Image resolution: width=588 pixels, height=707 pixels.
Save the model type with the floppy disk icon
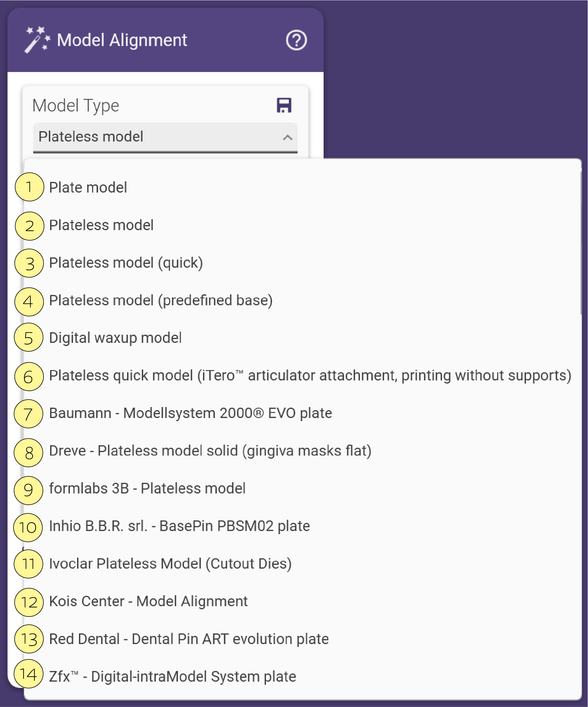pyautogui.click(x=284, y=106)
